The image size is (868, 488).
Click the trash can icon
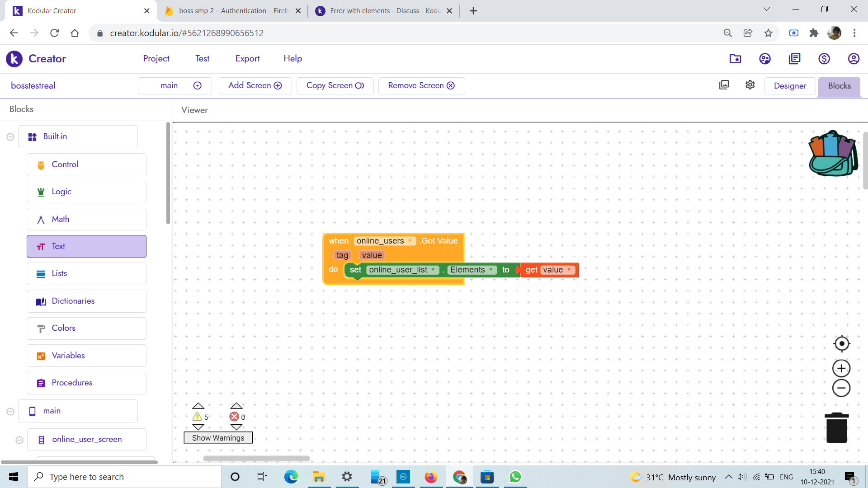pos(836,428)
